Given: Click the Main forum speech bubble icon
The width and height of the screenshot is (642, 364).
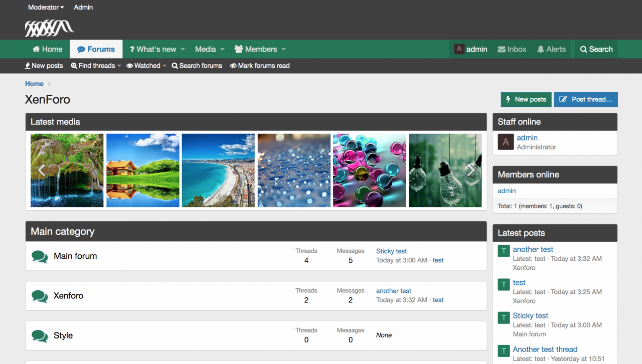Looking at the screenshot, I should [x=40, y=256].
